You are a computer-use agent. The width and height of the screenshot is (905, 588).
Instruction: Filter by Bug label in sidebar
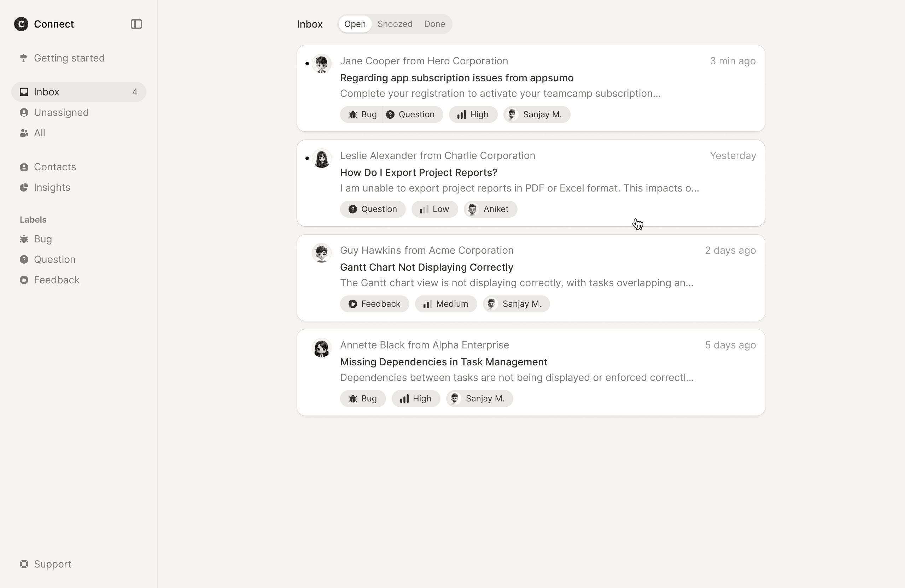tap(42, 239)
